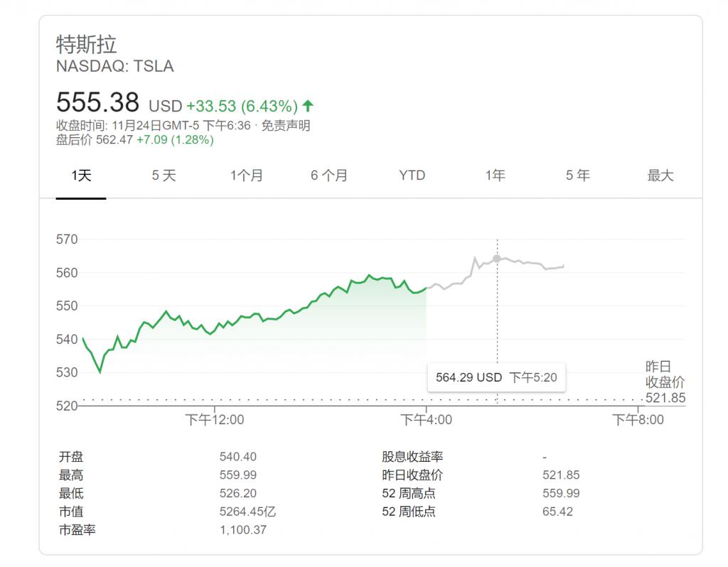The image size is (728, 567).
Task: Show the YTD chart range
Action: click(412, 175)
